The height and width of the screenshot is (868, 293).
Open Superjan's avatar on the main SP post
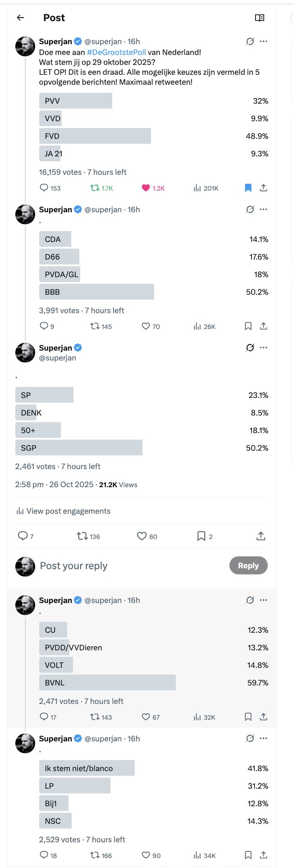click(x=25, y=352)
